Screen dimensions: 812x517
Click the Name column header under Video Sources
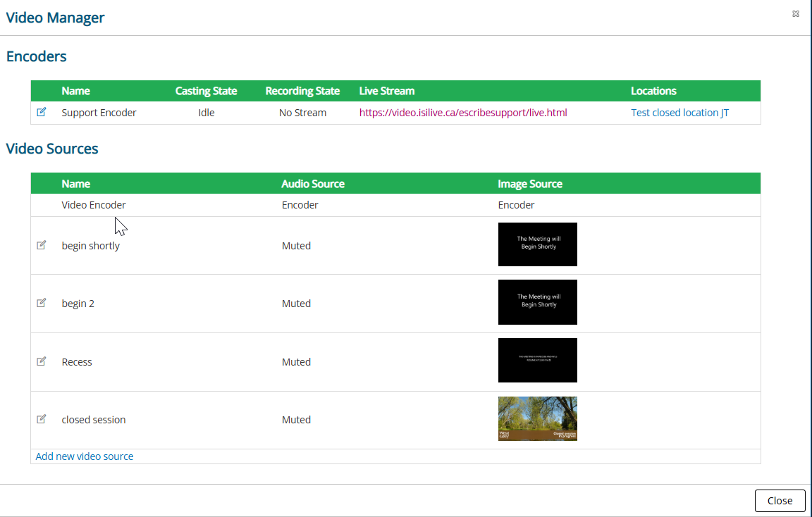75,183
